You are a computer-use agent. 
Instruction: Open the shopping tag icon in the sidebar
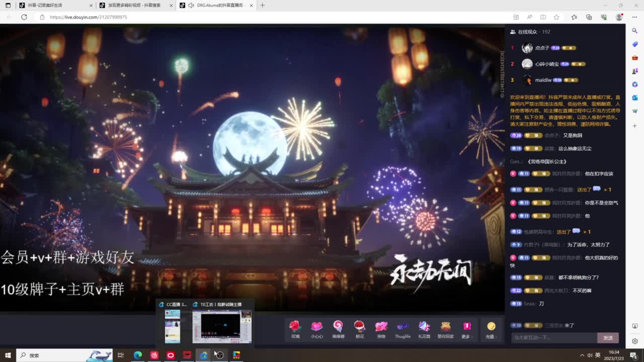click(634, 44)
